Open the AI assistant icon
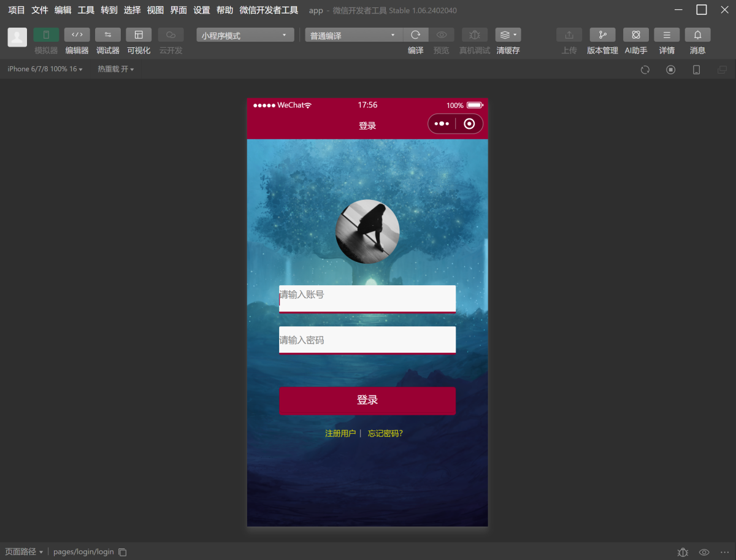Screen dimensions: 736x560 (635, 35)
